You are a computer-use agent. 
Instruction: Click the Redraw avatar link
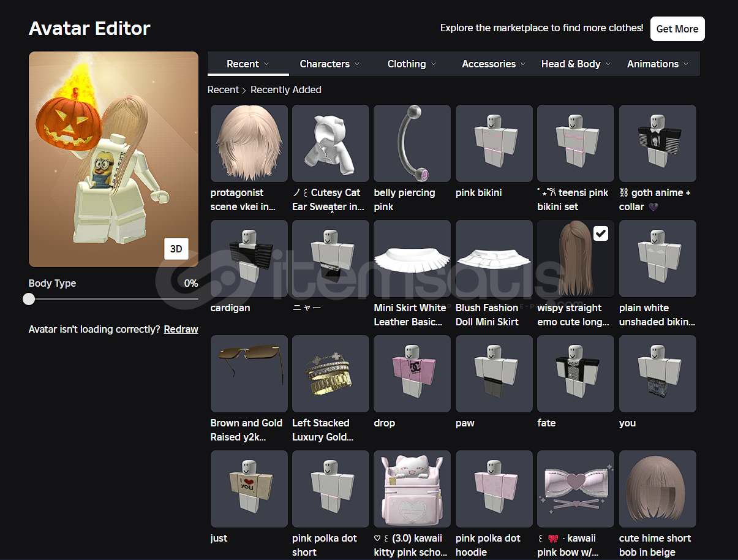click(x=181, y=330)
